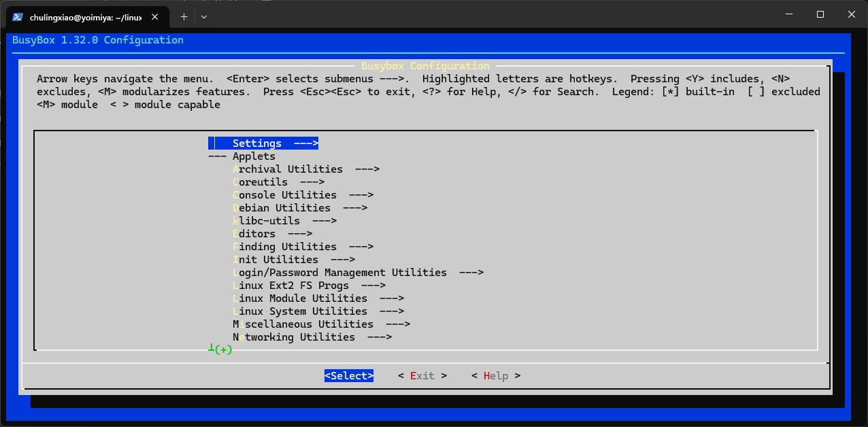The image size is (868, 427).
Task: Minimize the terminal window
Action: tap(789, 14)
